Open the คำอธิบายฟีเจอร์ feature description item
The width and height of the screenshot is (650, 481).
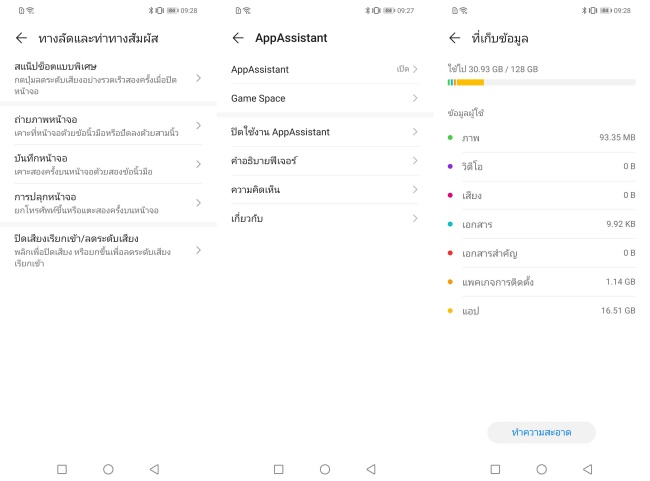325,161
